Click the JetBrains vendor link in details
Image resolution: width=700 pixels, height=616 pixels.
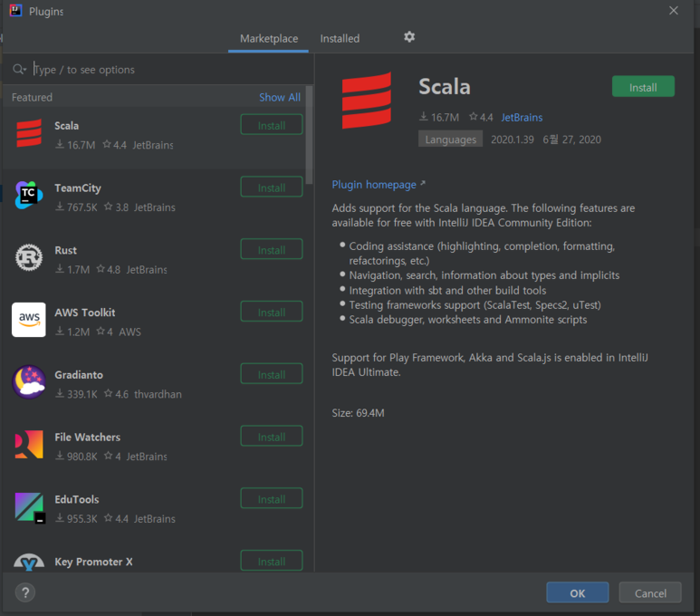click(x=522, y=118)
